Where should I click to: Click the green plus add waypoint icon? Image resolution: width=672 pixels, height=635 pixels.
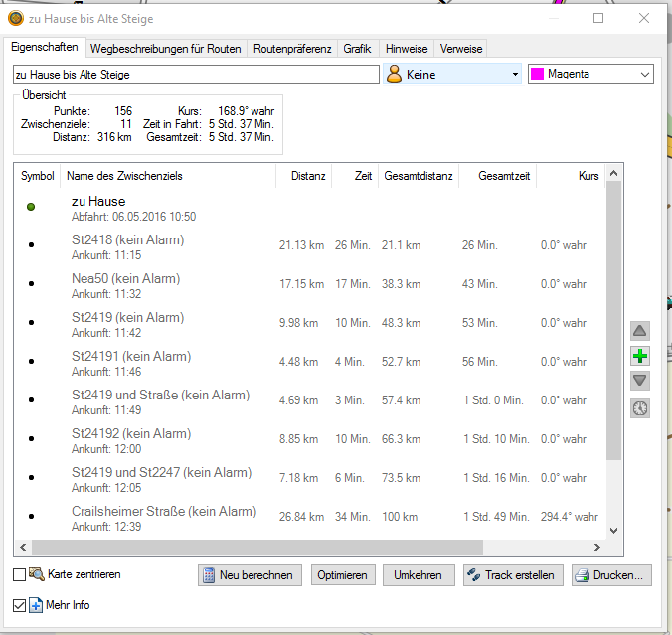click(640, 356)
